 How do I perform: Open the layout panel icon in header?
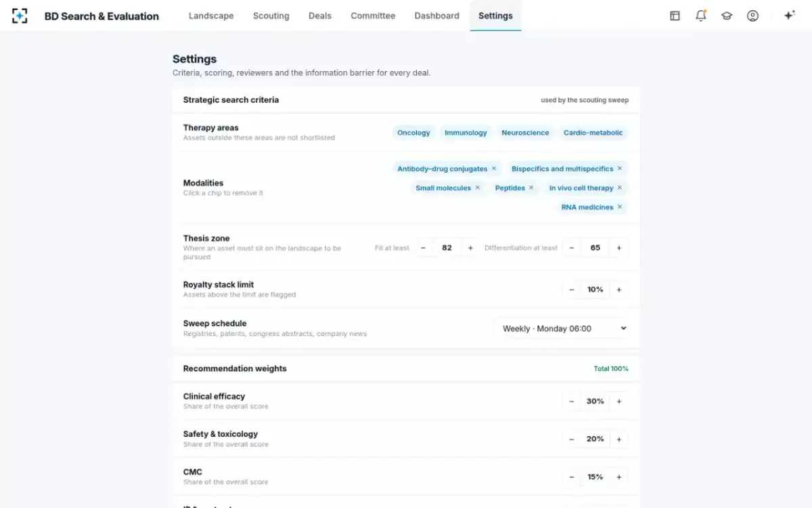click(675, 16)
